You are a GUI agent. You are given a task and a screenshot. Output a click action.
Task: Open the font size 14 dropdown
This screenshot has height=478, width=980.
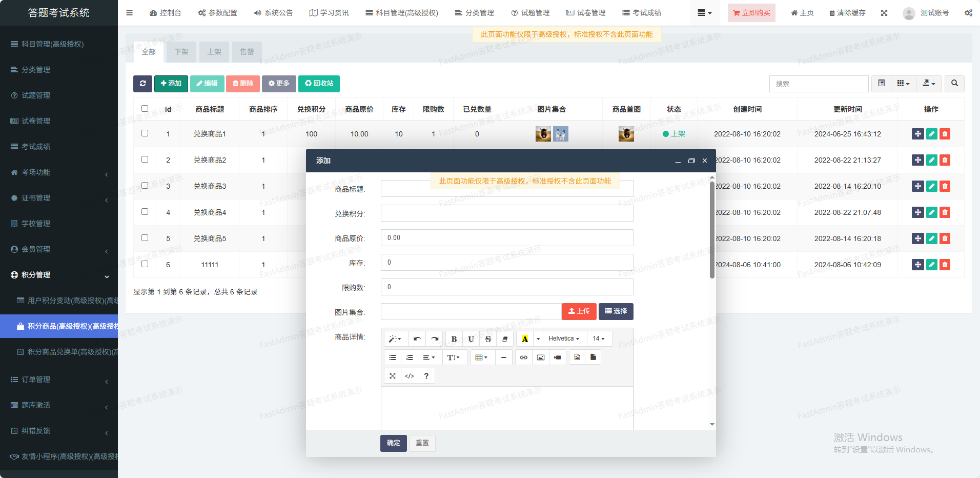[598, 338]
